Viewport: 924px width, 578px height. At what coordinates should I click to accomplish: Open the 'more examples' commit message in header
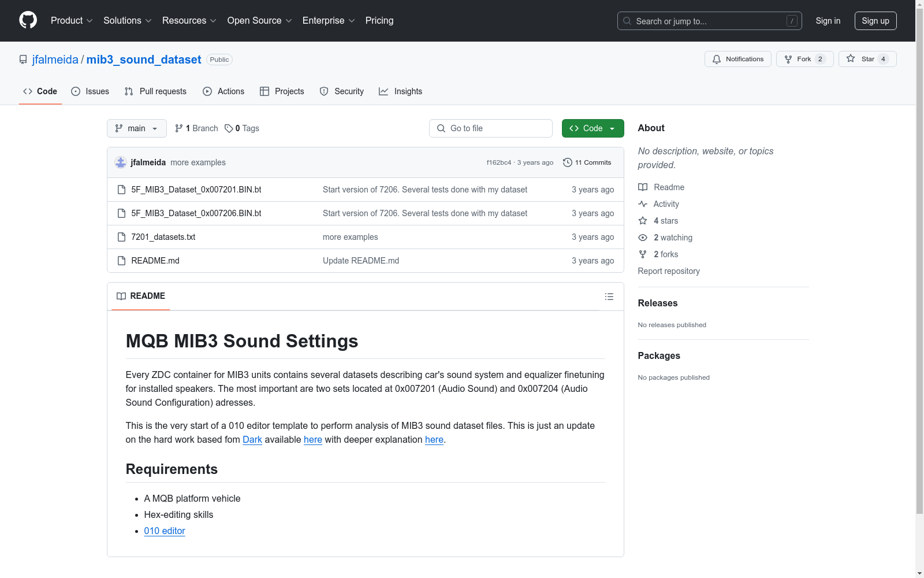coord(198,162)
